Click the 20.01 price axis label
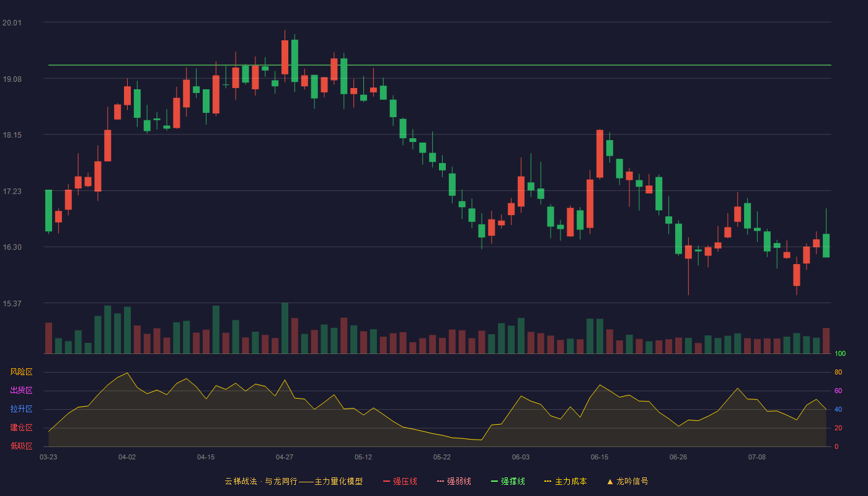Viewport: 868px width, 496px height. [x=12, y=23]
